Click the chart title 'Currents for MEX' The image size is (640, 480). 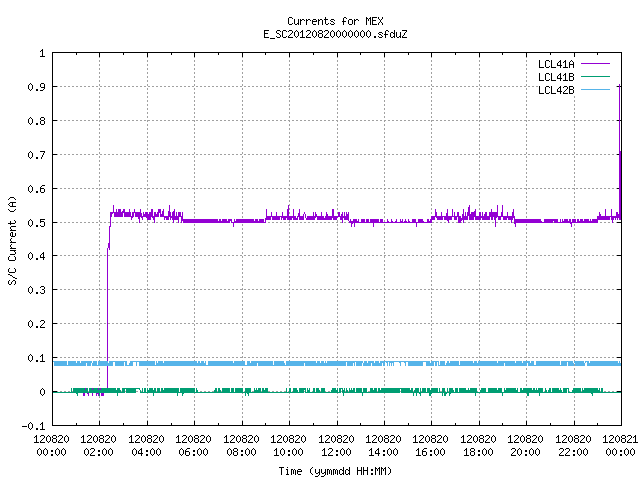pyautogui.click(x=335, y=21)
